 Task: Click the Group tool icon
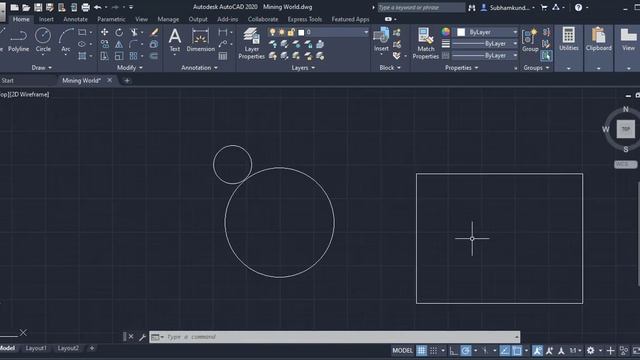pos(530,40)
